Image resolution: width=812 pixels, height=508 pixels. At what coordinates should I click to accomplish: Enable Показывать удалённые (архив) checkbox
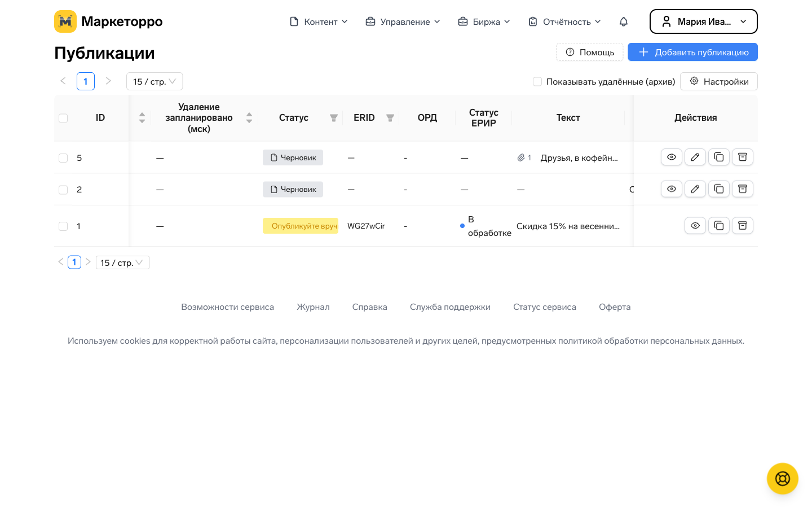click(x=537, y=81)
